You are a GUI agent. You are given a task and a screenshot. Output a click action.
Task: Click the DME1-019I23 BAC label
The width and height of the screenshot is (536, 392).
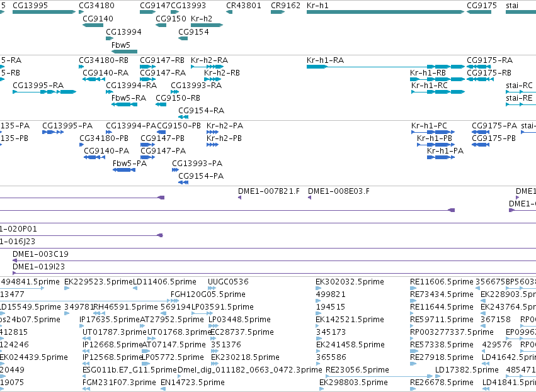click(x=38, y=267)
